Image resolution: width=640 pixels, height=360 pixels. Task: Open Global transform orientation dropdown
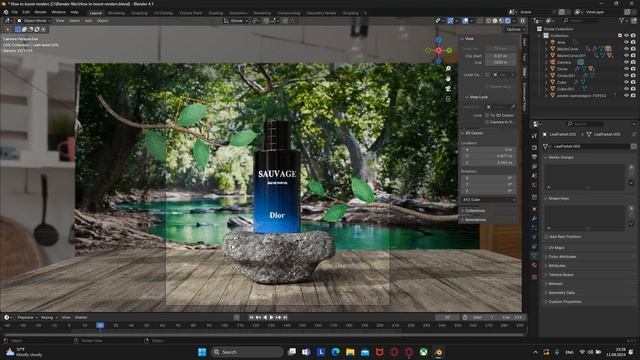236,20
